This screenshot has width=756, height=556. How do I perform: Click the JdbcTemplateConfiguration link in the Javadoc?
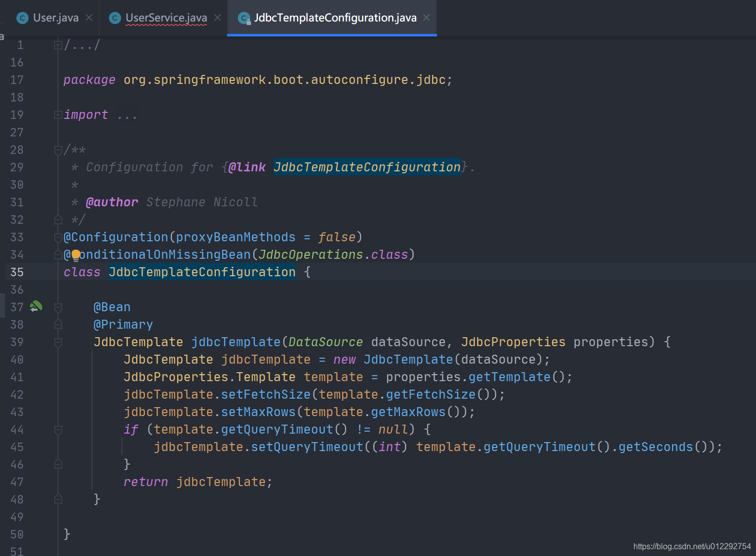[x=367, y=167]
